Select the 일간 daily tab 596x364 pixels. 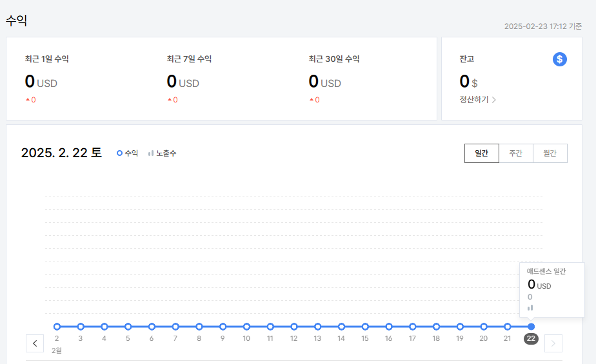[482, 153]
